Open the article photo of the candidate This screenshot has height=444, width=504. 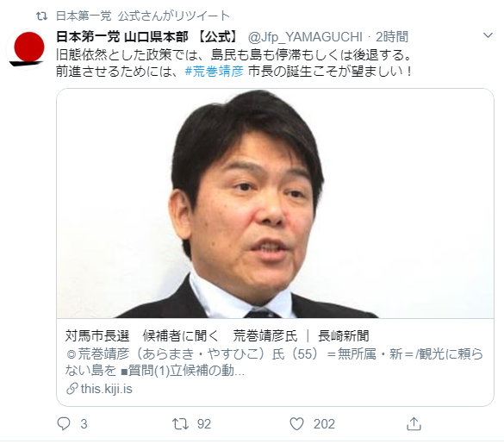click(x=275, y=203)
